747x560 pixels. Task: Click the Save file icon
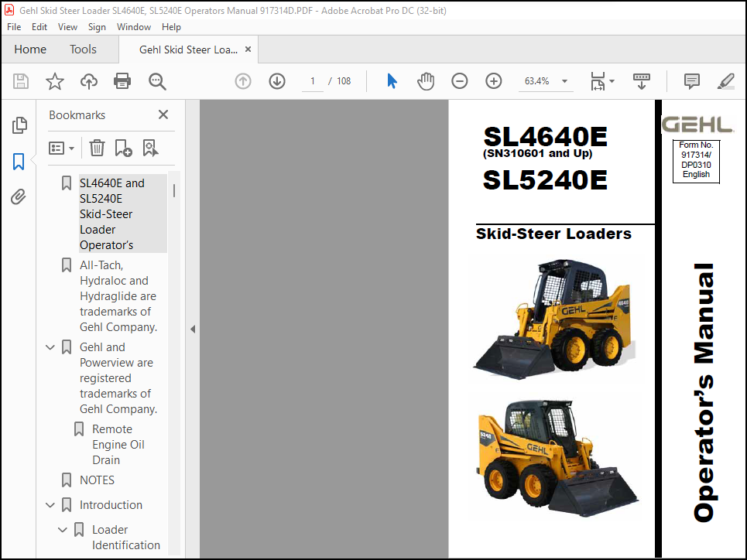(20, 81)
